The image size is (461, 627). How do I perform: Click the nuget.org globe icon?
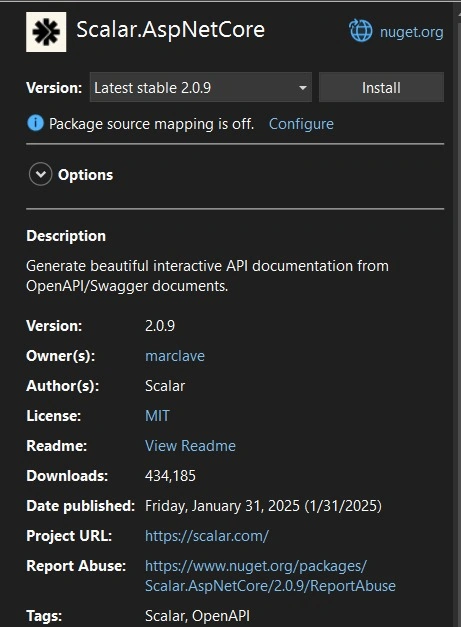361,31
